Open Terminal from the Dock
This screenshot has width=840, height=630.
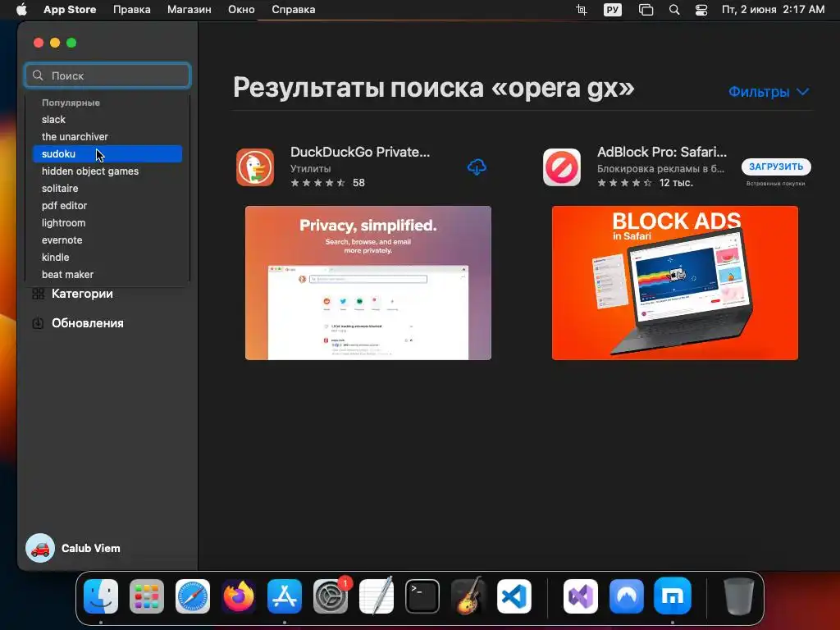pyautogui.click(x=422, y=596)
